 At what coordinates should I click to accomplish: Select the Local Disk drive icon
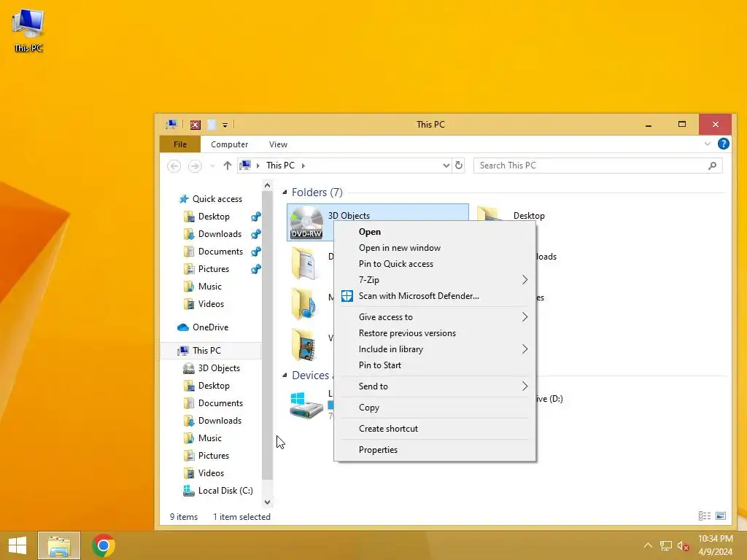pyautogui.click(x=306, y=405)
